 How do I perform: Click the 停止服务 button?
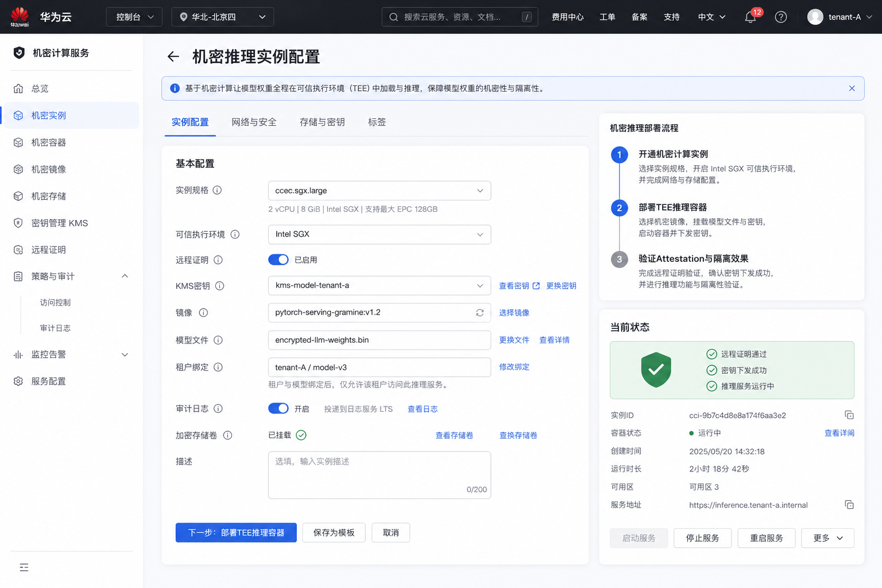pos(702,538)
